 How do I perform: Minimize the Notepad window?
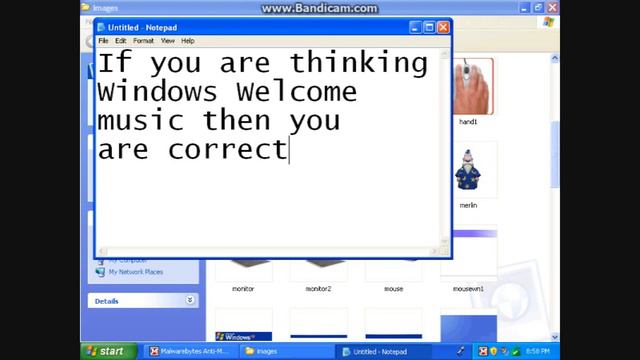[x=415, y=27]
